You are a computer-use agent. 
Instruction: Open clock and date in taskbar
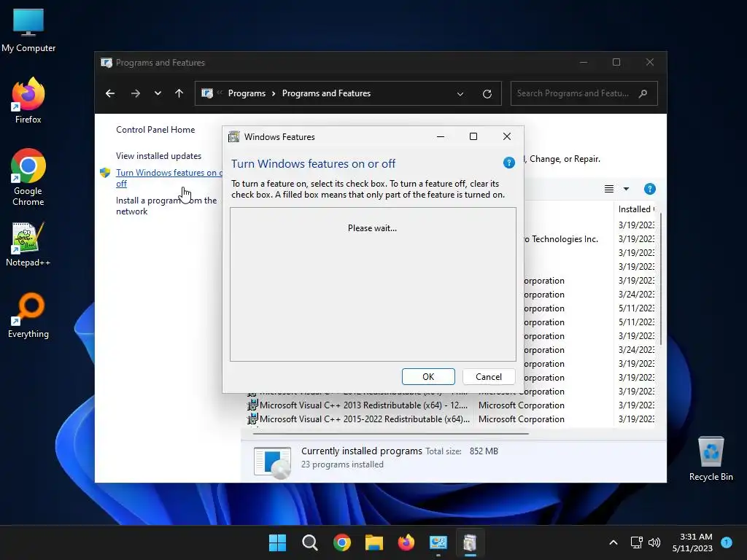click(x=692, y=542)
